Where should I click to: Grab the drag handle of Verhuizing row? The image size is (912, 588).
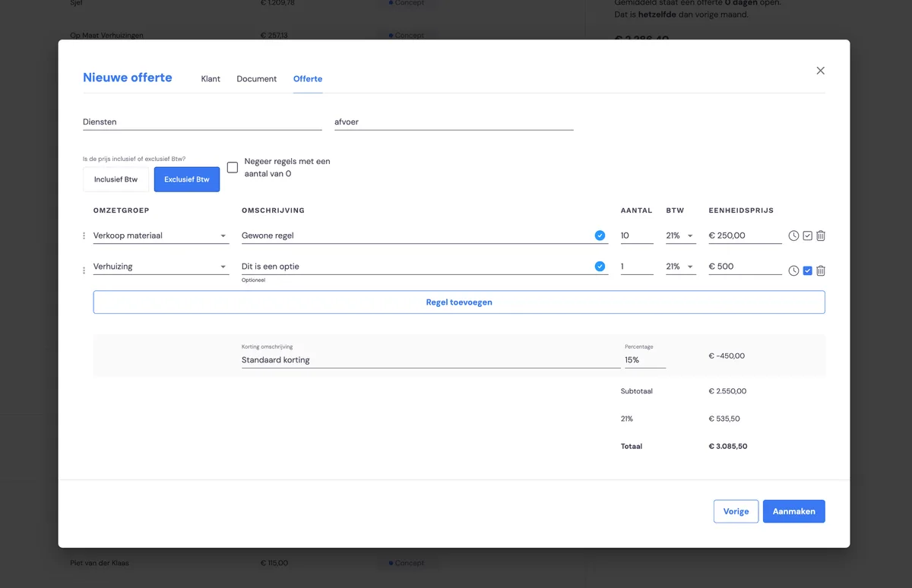coord(84,270)
